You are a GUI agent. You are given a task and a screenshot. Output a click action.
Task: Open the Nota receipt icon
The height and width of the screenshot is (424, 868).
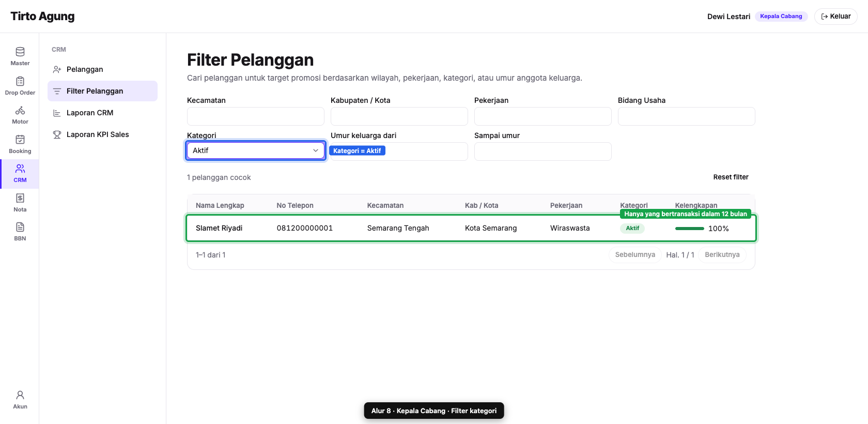tap(20, 198)
